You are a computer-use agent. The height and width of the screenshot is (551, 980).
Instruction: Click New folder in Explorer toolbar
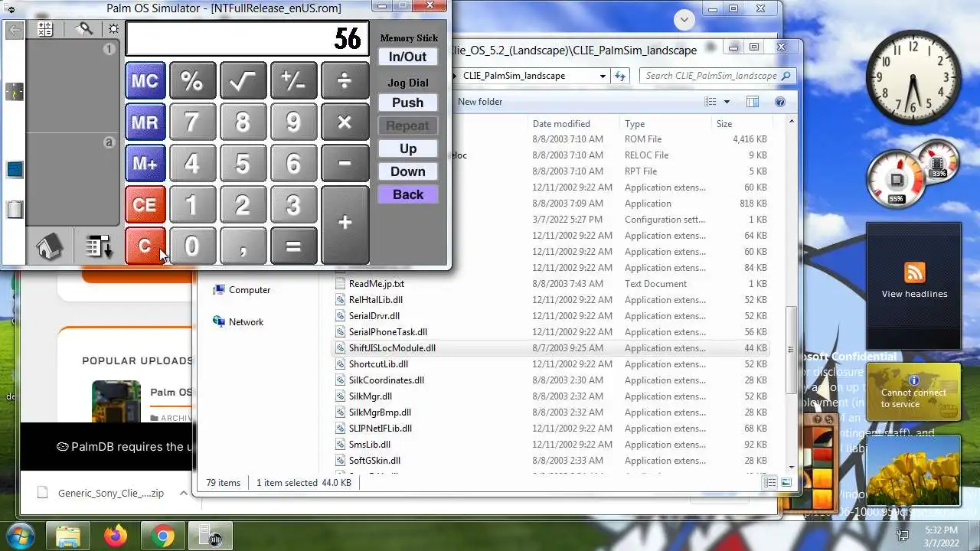coord(480,102)
